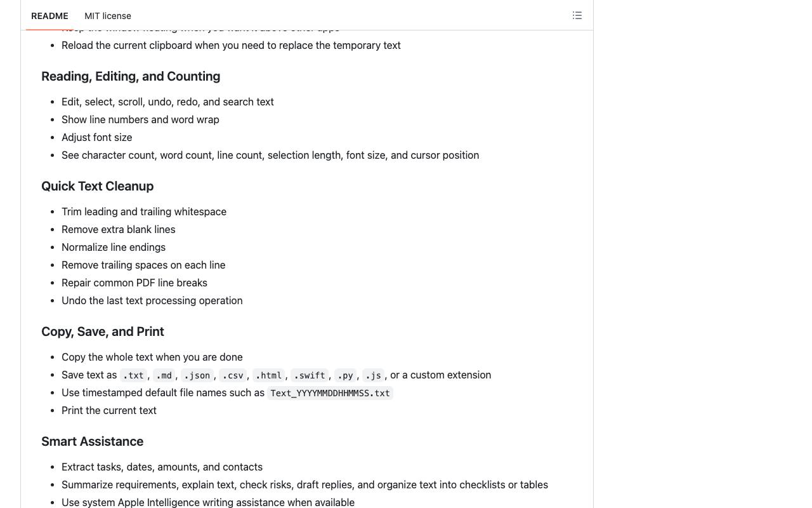
Task: Click the Smart Assistance heading
Action: (x=93, y=441)
